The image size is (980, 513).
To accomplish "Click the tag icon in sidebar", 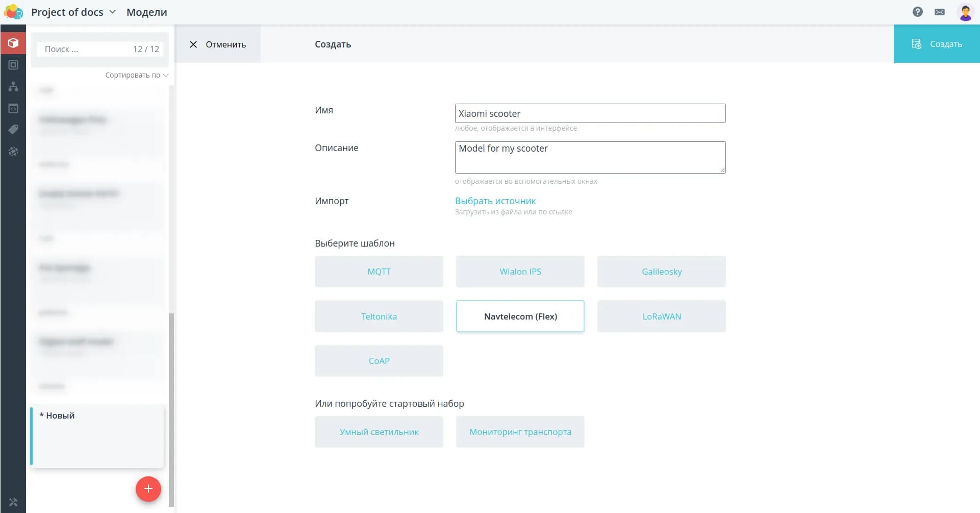I will tap(13, 130).
